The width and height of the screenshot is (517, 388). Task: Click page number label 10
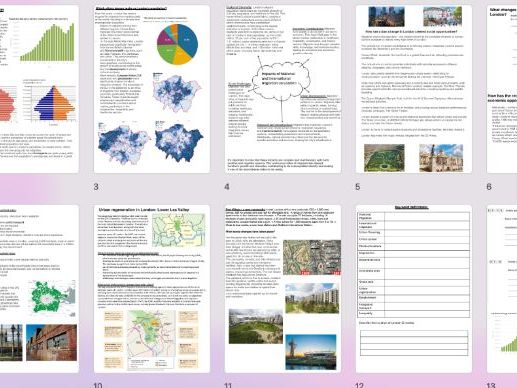98,385
